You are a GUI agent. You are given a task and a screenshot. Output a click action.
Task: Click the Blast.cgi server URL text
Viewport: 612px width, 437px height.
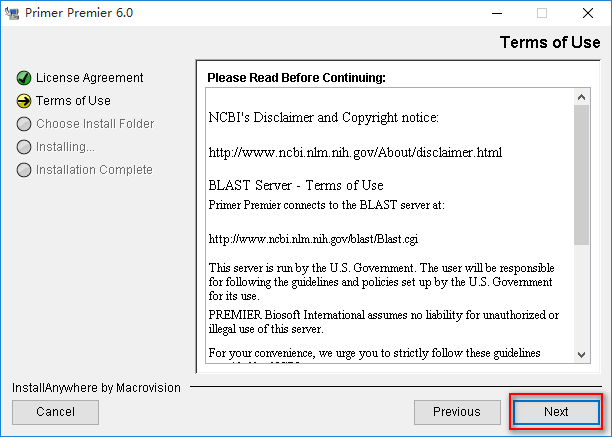pos(313,239)
